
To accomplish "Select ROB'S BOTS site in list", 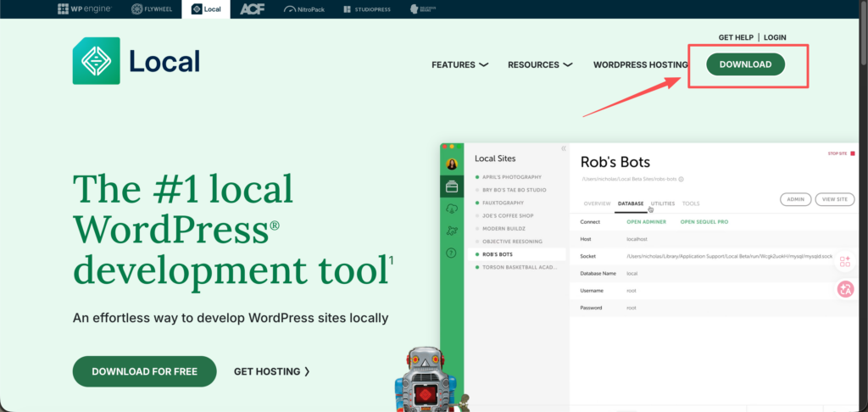I will [516, 254].
